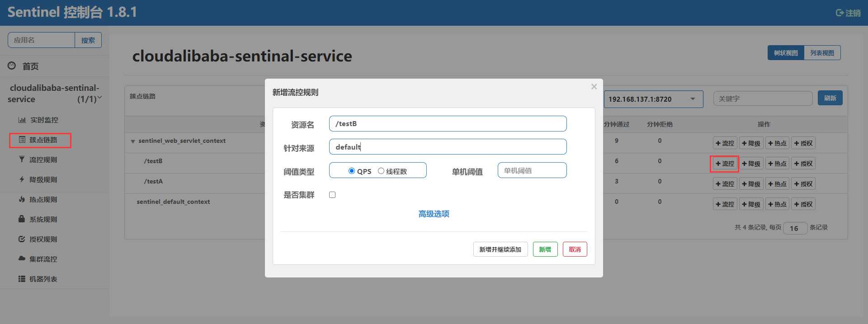Add 热点 rule for sentinel_web_servlet_context
The width and height of the screenshot is (868, 324).
pyautogui.click(x=778, y=143)
